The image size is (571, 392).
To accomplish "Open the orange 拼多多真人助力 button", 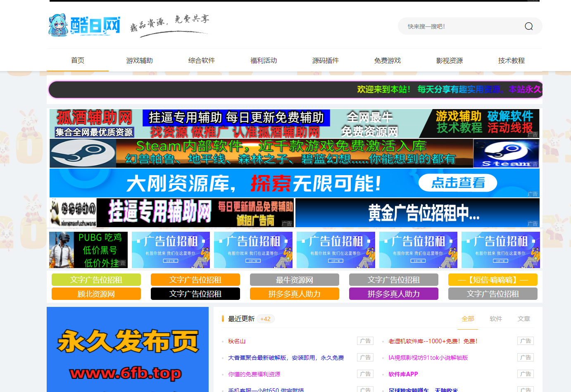I will tap(295, 294).
